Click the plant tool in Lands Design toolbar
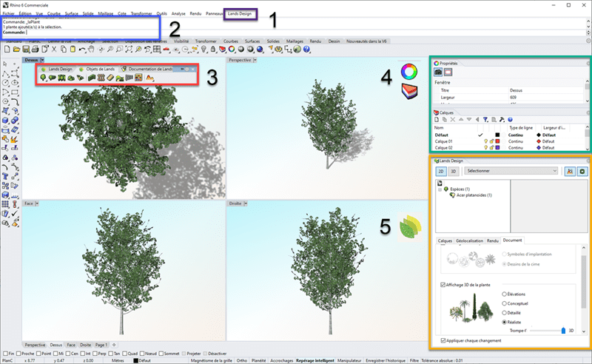Image resolution: width=592 pixels, height=364 pixels. pos(44,77)
